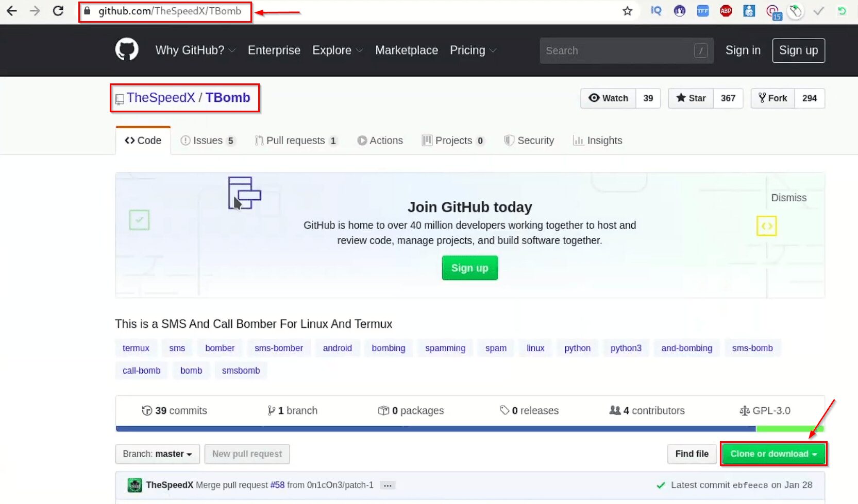Click the header Sign up button
This screenshot has height=504, width=858.
coord(798,50)
